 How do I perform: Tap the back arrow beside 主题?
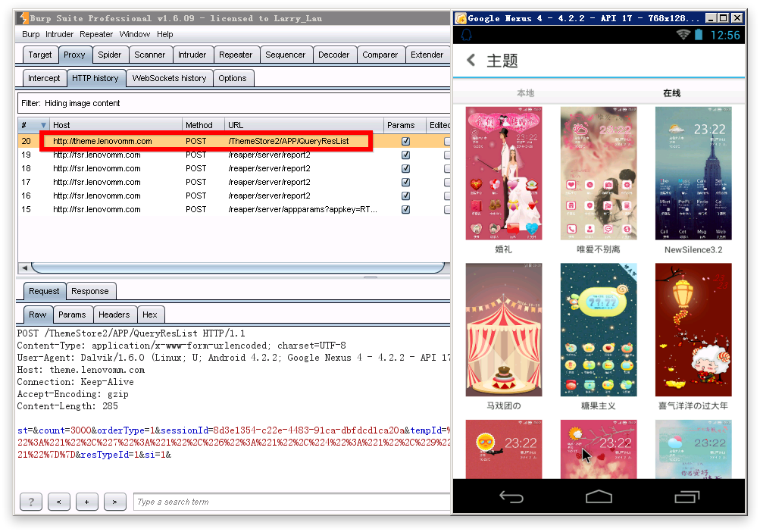click(471, 60)
